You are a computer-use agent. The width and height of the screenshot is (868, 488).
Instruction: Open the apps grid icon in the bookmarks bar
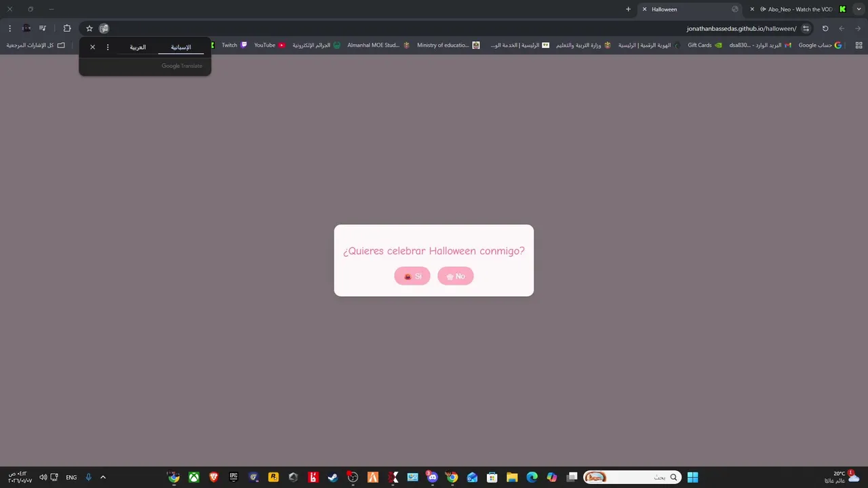[859, 45]
